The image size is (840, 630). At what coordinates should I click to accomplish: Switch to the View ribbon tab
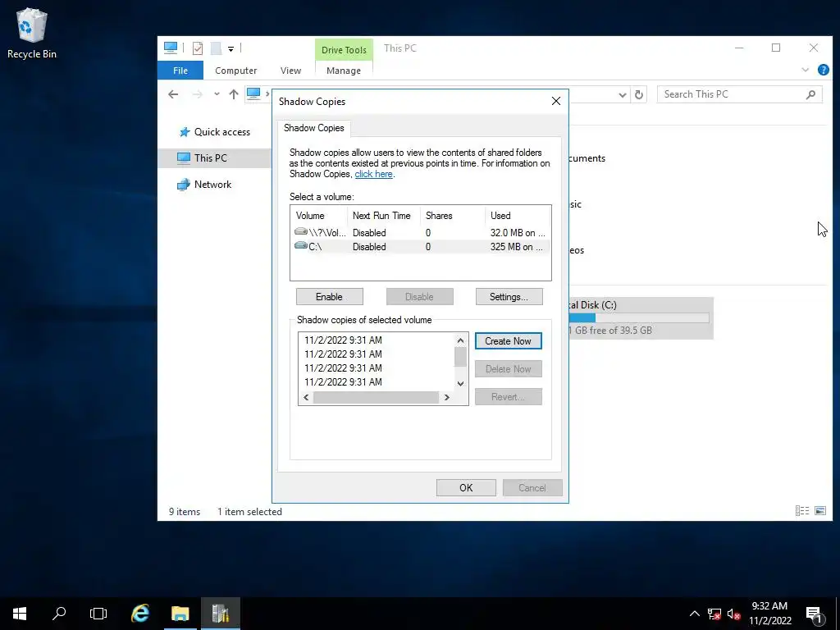click(x=290, y=71)
